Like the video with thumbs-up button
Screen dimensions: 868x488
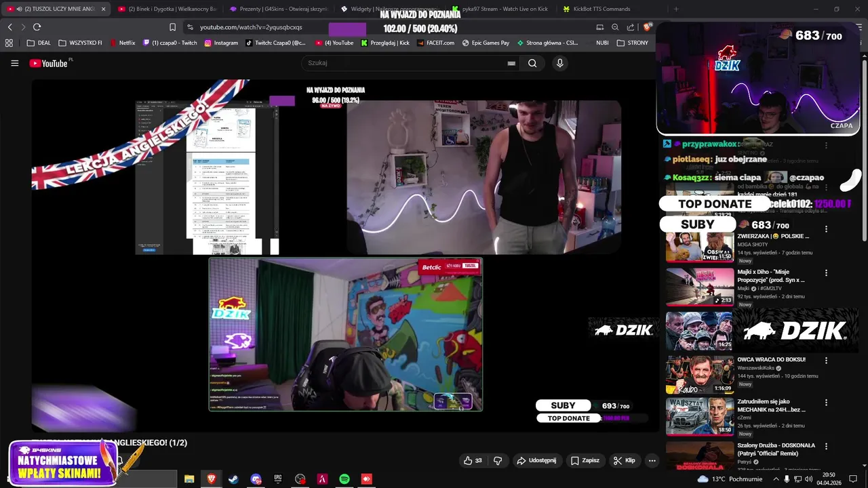click(x=473, y=460)
